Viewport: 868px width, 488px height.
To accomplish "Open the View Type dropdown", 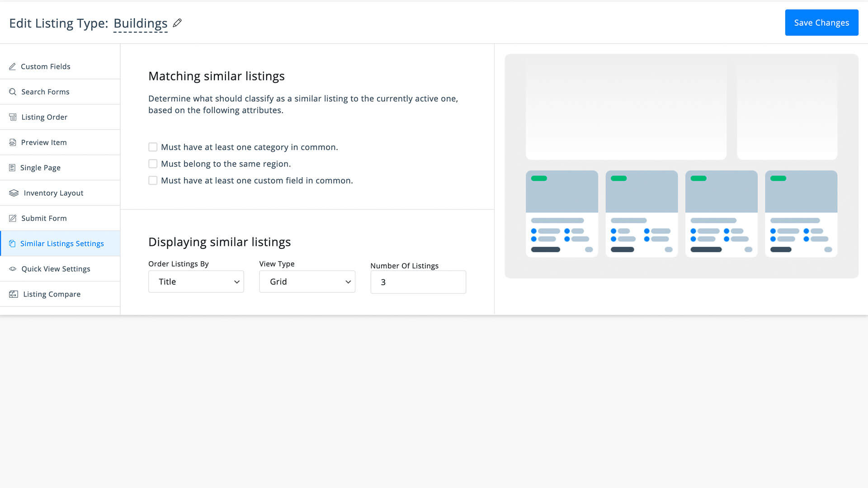I will (x=307, y=282).
